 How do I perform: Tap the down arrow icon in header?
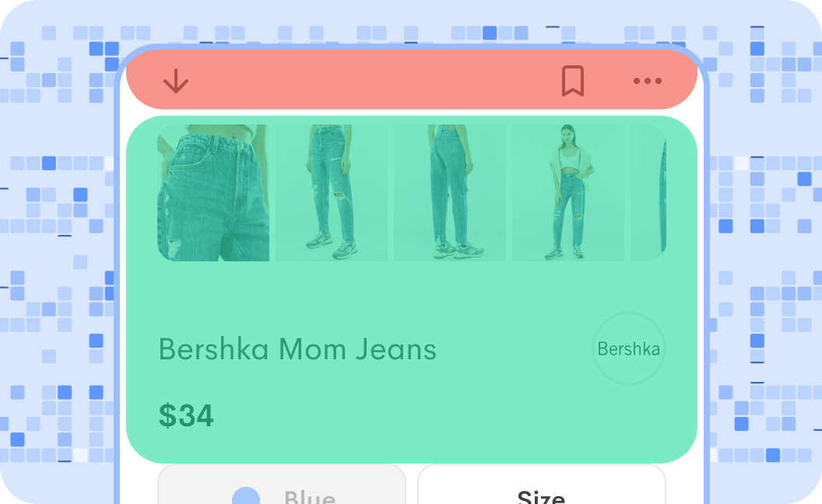tap(176, 81)
